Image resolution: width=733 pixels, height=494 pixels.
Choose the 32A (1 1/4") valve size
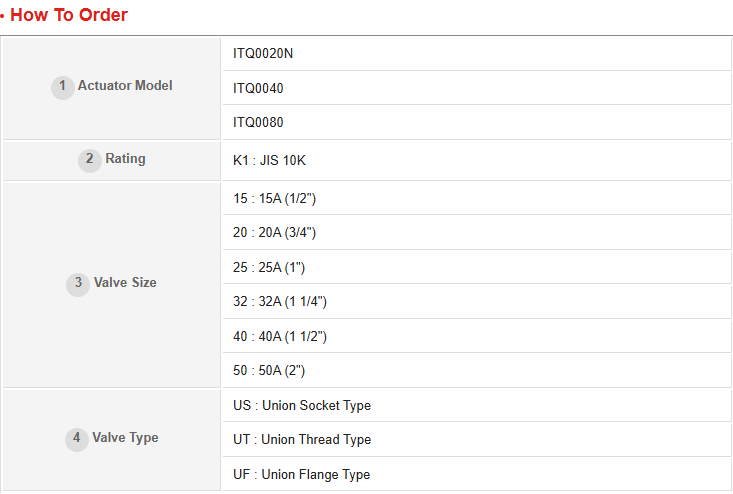(280, 301)
